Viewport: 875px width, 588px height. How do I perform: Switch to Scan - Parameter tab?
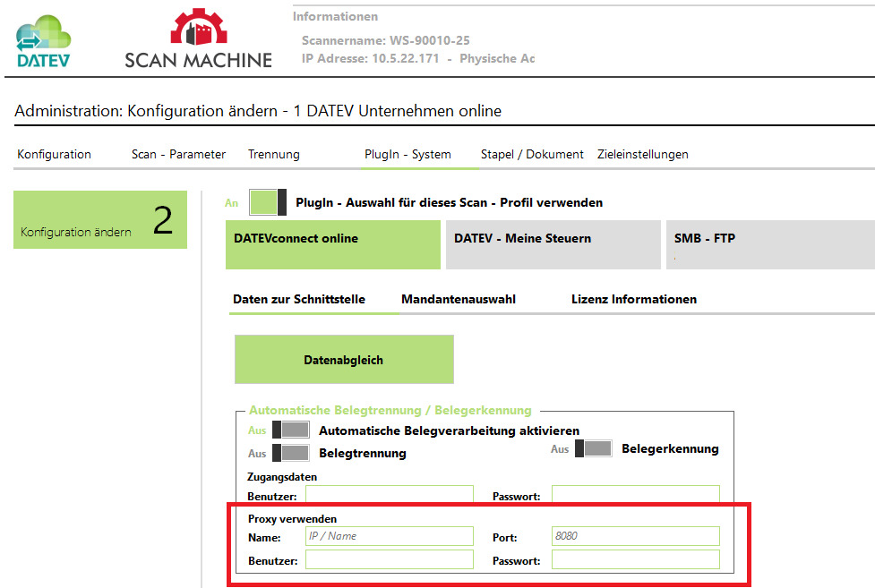point(178,154)
